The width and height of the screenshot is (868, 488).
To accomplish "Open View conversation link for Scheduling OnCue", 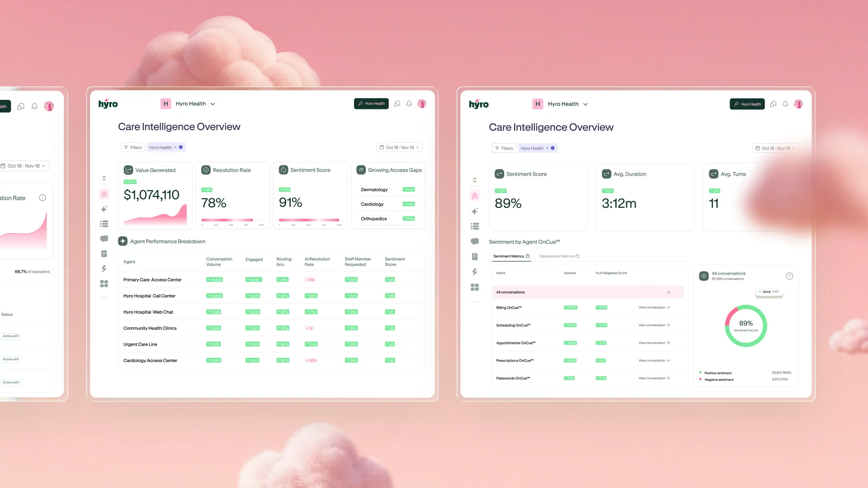I will pyautogui.click(x=654, y=325).
